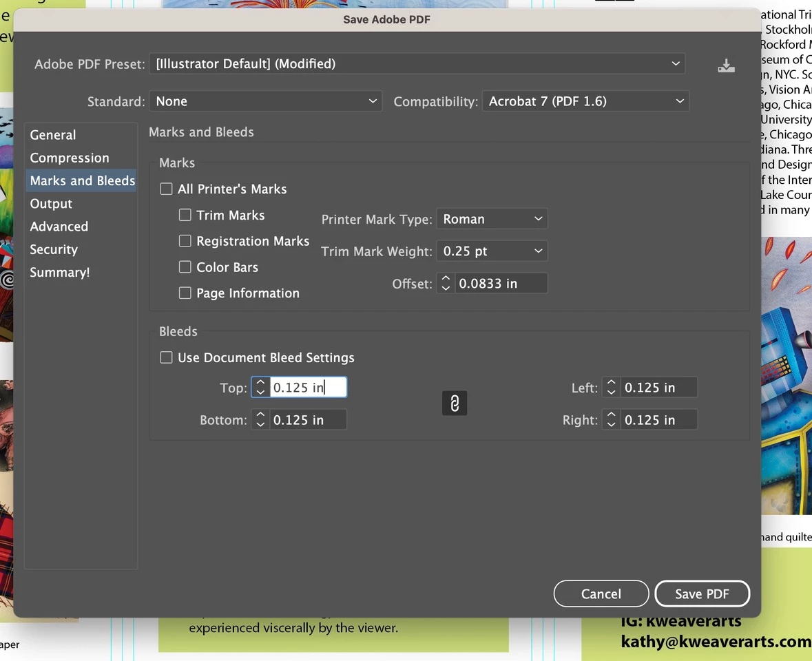This screenshot has height=661, width=812.
Task: Toggle the bleed link chain icon
Action: (454, 403)
